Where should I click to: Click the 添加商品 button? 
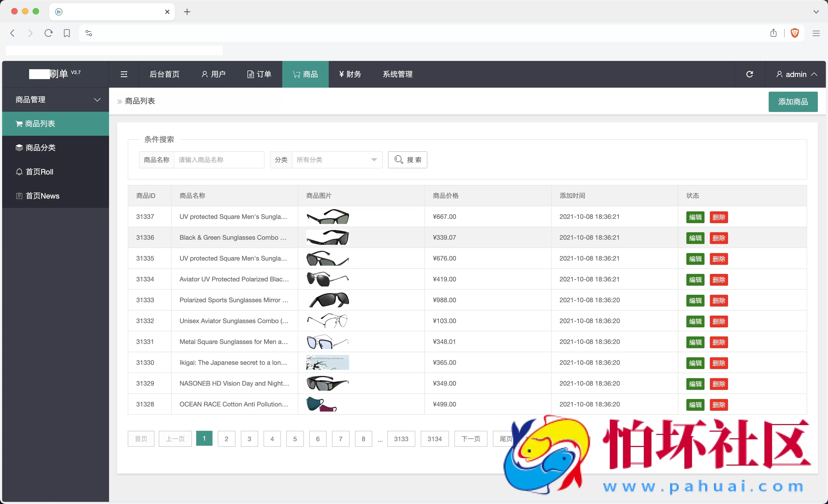click(793, 102)
